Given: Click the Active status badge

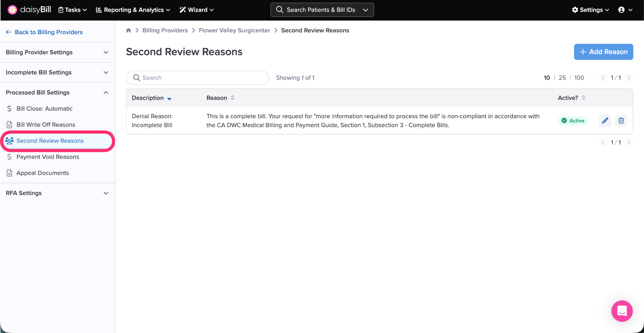Looking at the screenshot, I should coord(573,121).
